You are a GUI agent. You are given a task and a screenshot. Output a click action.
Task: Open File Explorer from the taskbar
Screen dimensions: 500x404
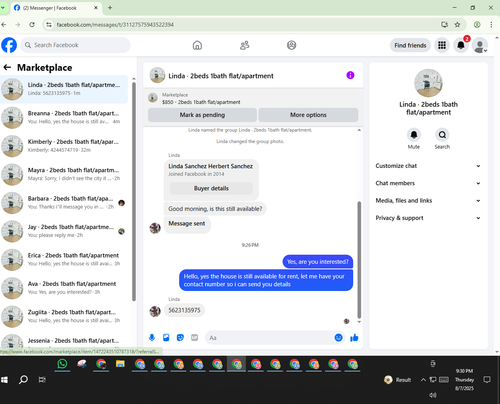120,364
